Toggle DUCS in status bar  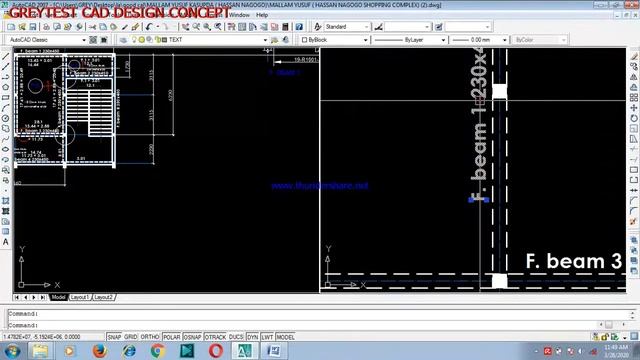click(x=236, y=337)
